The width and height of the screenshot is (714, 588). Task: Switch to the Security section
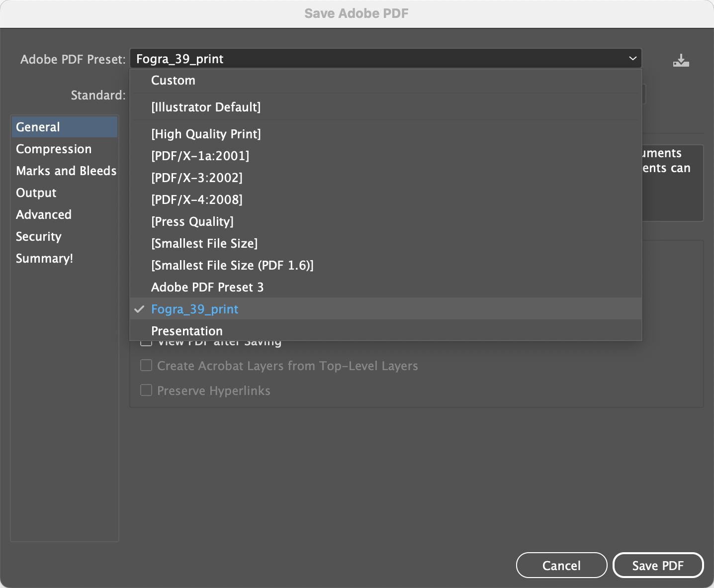tap(65, 236)
